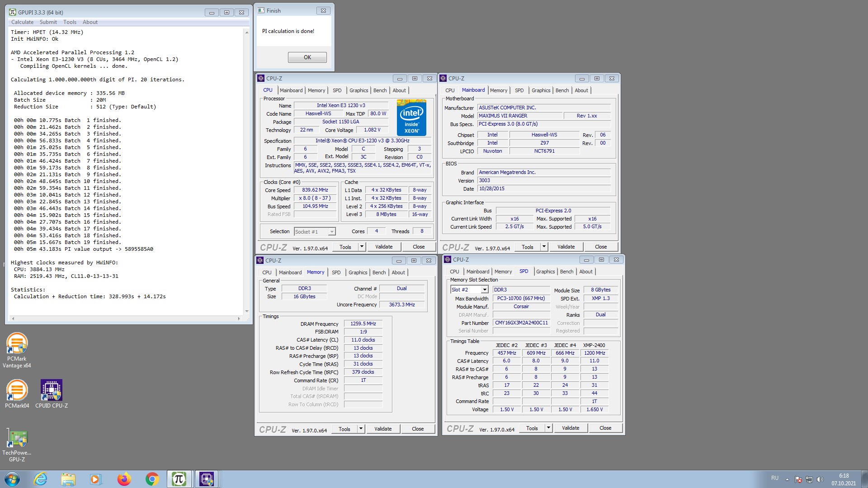This screenshot has height=488, width=868.
Task: Click Show Desktop button
Action: (x=864, y=479)
